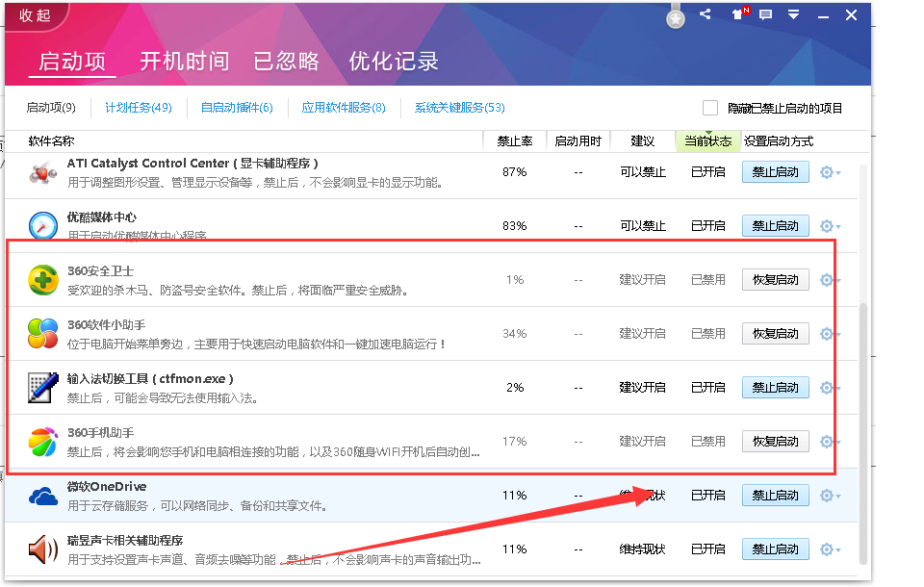Click the 输入法切换工具 ctfmon icon
Screen dimensions: 924x587
(43, 388)
